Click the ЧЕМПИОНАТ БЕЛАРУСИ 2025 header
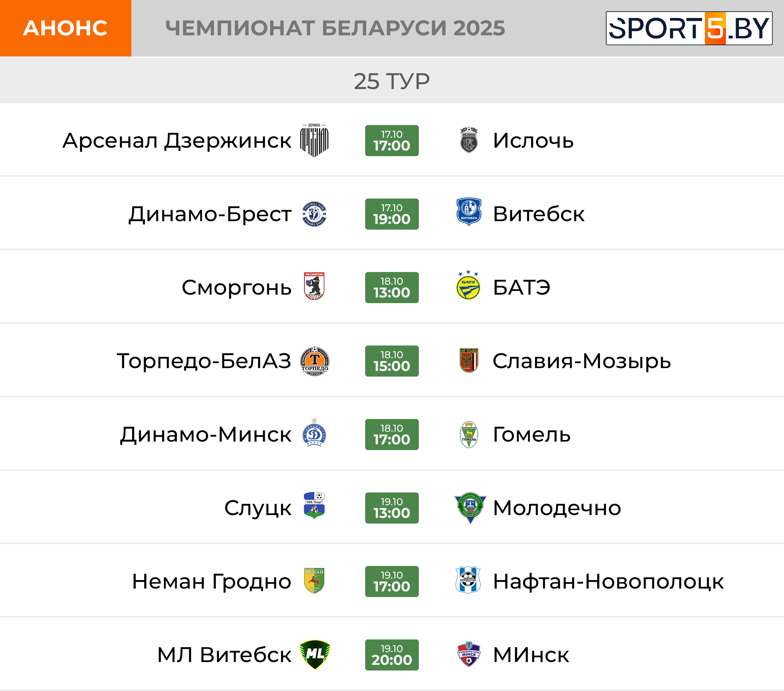The width and height of the screenshot is (784, 691). 335,28
